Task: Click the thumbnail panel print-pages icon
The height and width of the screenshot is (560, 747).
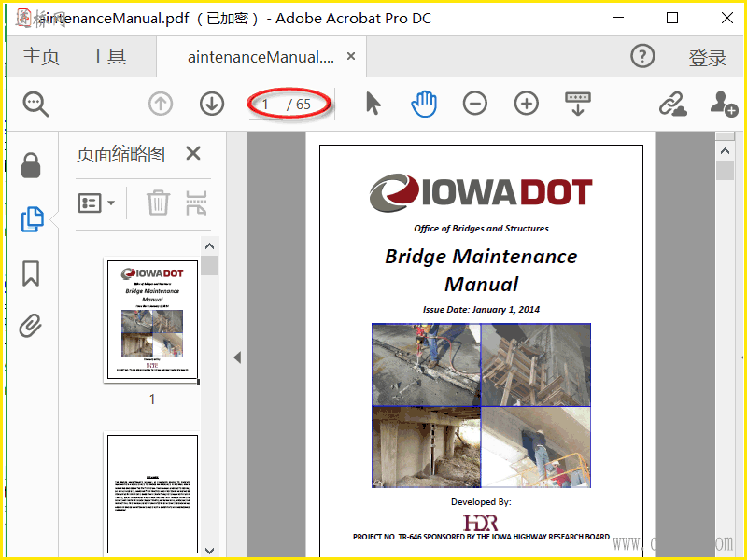Action: (x=196, y=203)
